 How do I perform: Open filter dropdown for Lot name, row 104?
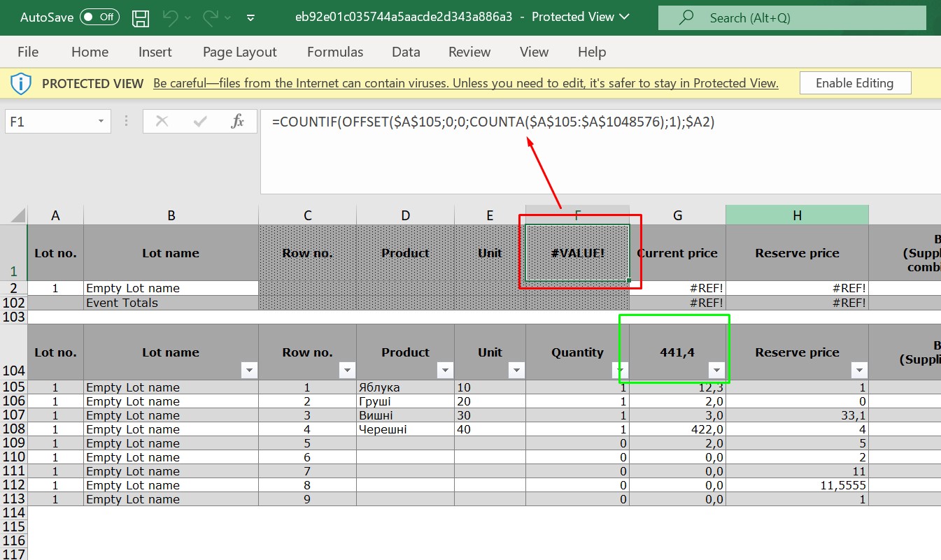tap(249, 371)
